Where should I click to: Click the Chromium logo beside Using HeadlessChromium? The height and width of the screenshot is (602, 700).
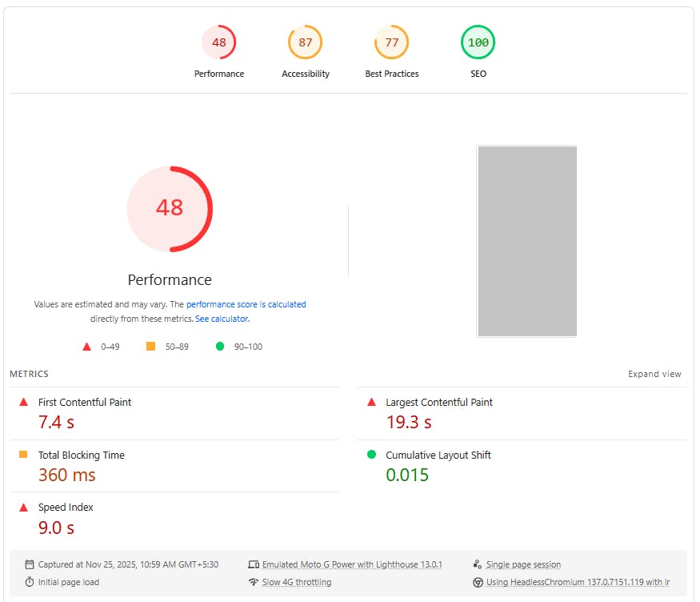[x=478, y=582]
